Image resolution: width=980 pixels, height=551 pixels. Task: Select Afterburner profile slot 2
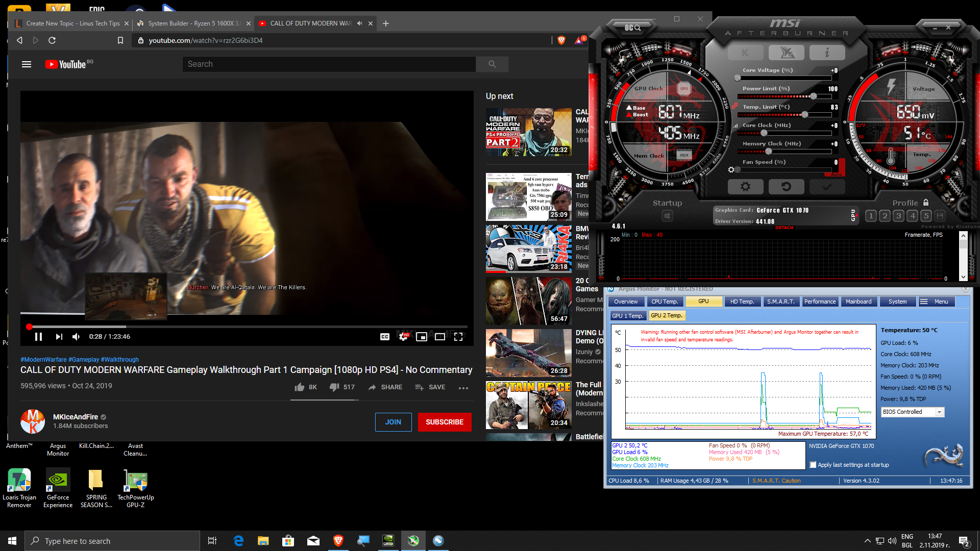(x=885, y=216)
